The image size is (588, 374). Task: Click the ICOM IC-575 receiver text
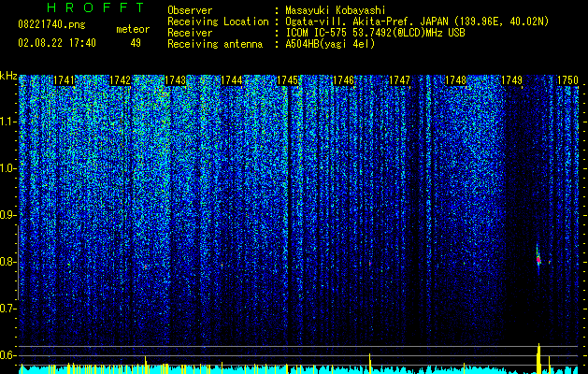[375, 33]
